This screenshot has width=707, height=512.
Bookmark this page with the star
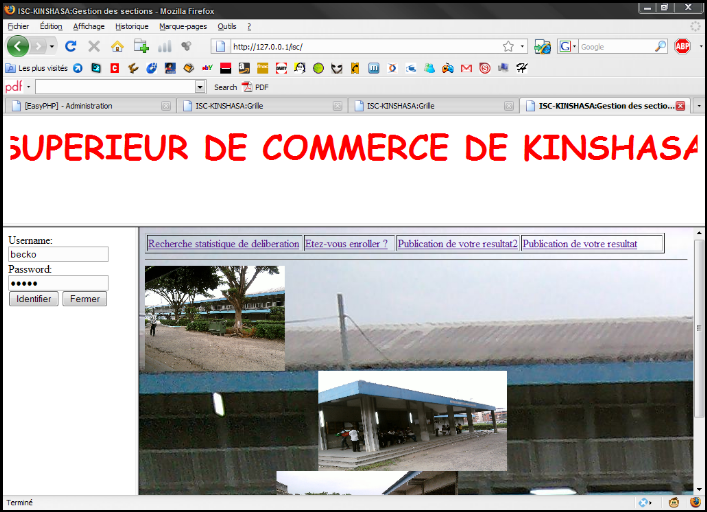click(x=508, y=46)
